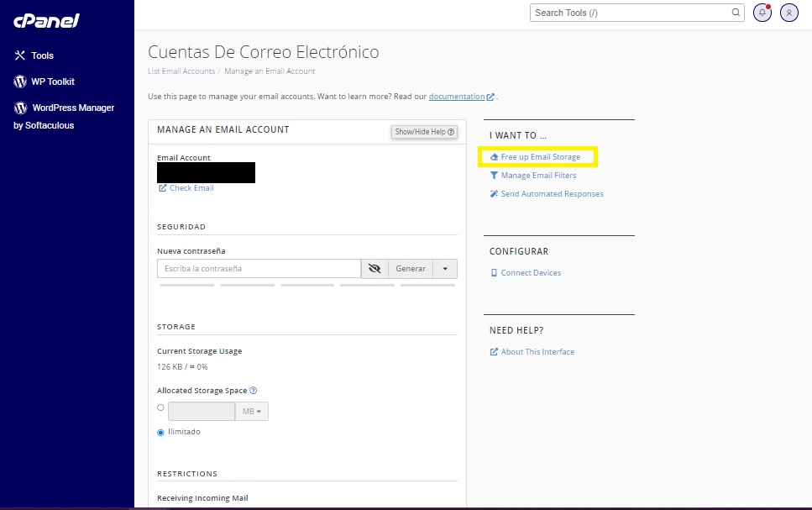Go to List Email Accounts breadcrumb
The height and width of the screenshot is (510, 812).
pos(181,71)
